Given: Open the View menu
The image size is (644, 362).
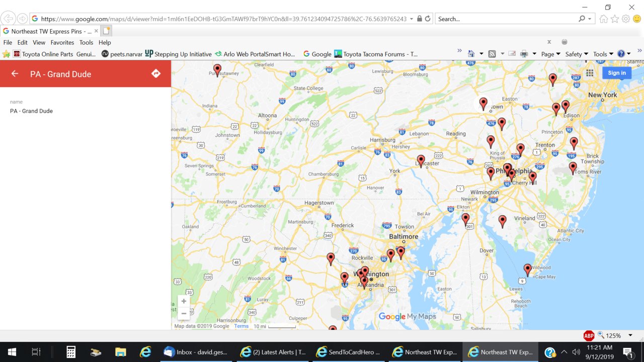Looking at the screenshot, I should (39, 42).
